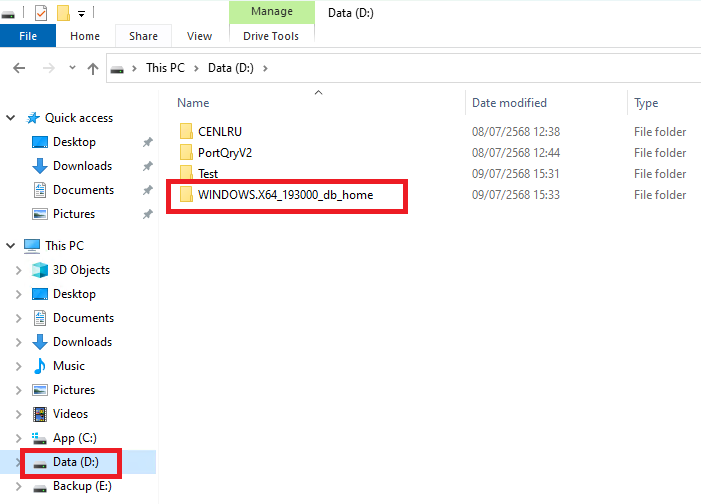
Task: Click the Forward navigation arrow
Action: tap(48, 68)
